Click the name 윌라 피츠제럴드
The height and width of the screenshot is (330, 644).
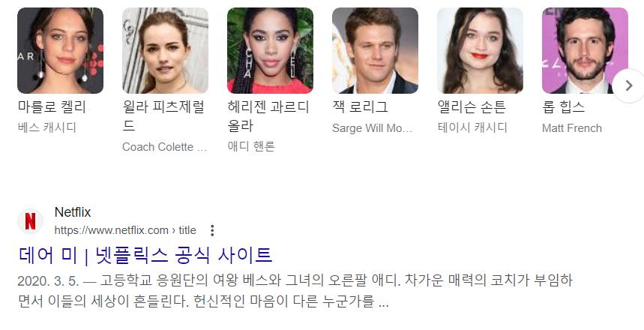click(x=163, y=116)
